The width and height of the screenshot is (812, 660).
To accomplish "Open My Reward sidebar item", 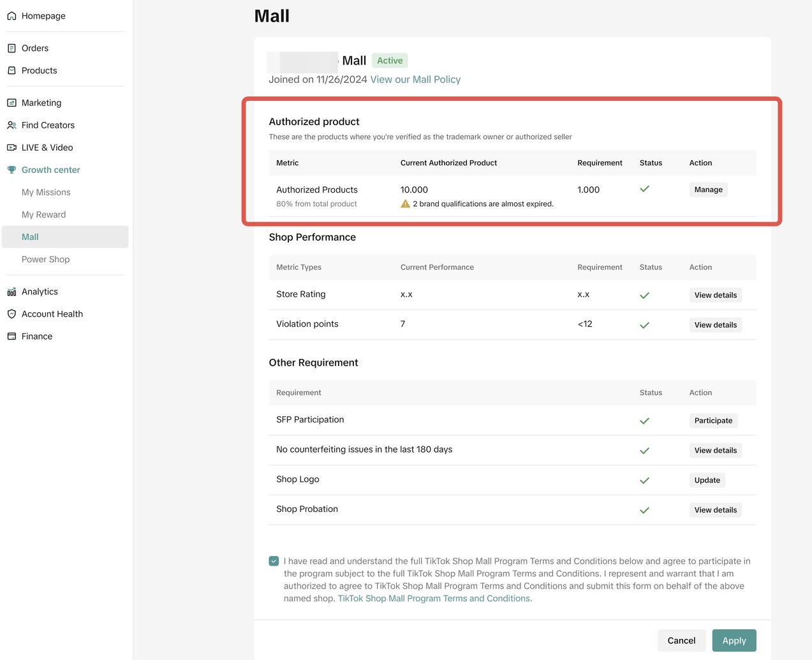I will (x=43, y=214).
